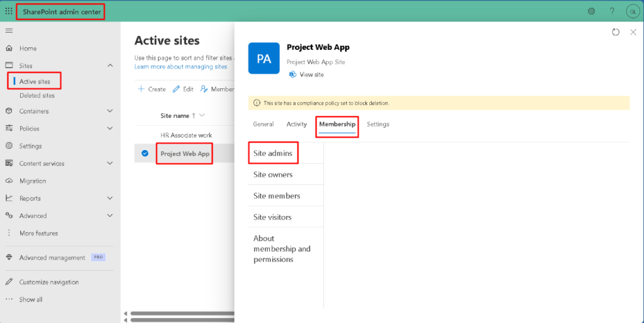Click the left arrow of lower scrollbar
This screenshot has height=323, width=644.
tap(126, 320)
